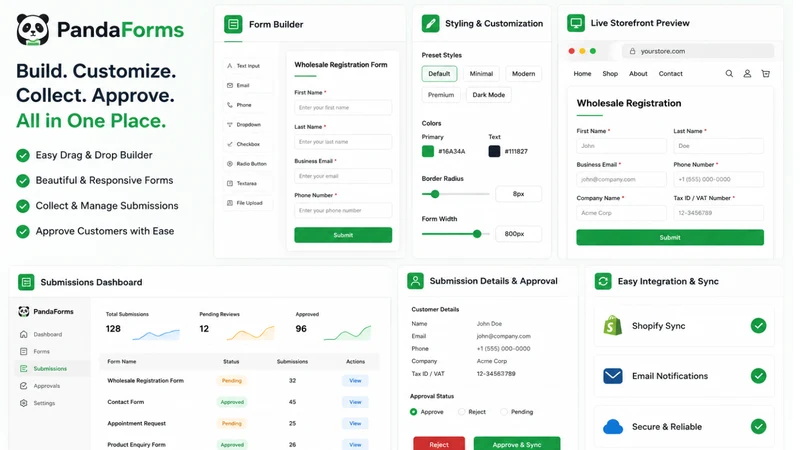The width and height of the screenshot is (800, 450).
Task: Select the Checkbox field type
Action: [x=248, y=144]
